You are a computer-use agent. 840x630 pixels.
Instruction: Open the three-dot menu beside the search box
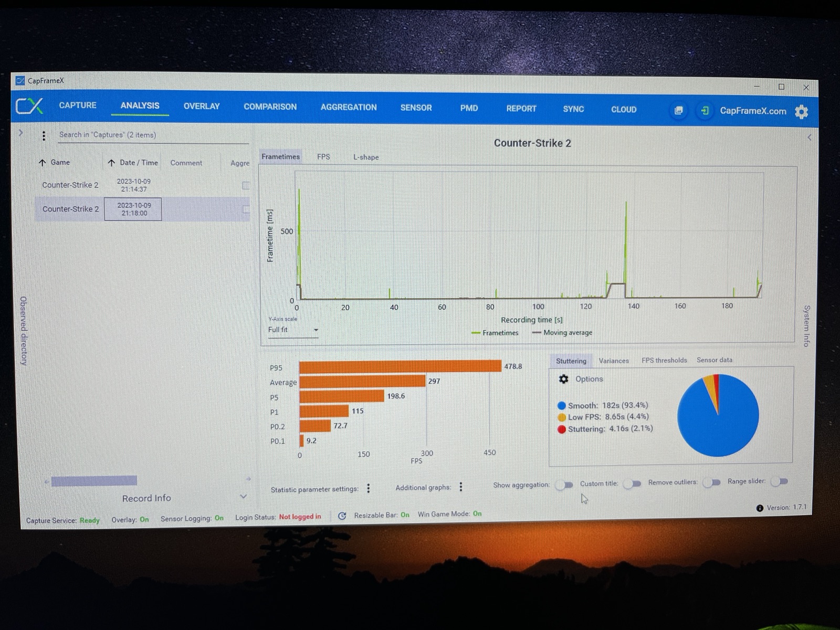click(44, 135)
